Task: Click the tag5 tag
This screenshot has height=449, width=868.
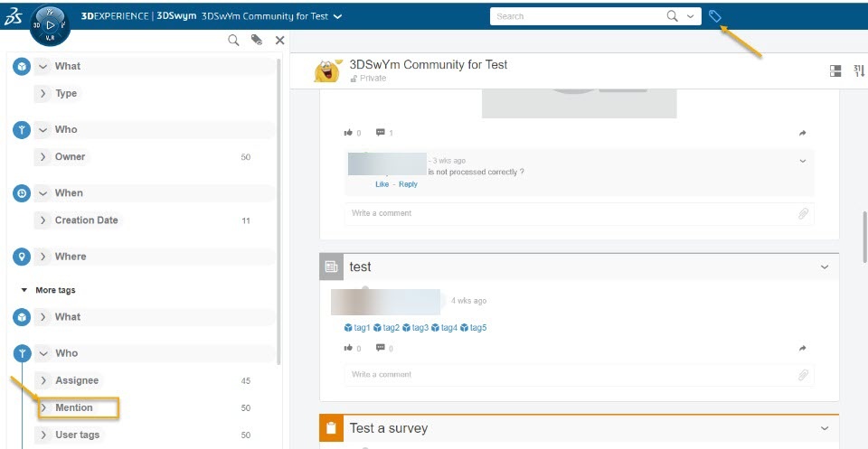Action: (473, 328)
